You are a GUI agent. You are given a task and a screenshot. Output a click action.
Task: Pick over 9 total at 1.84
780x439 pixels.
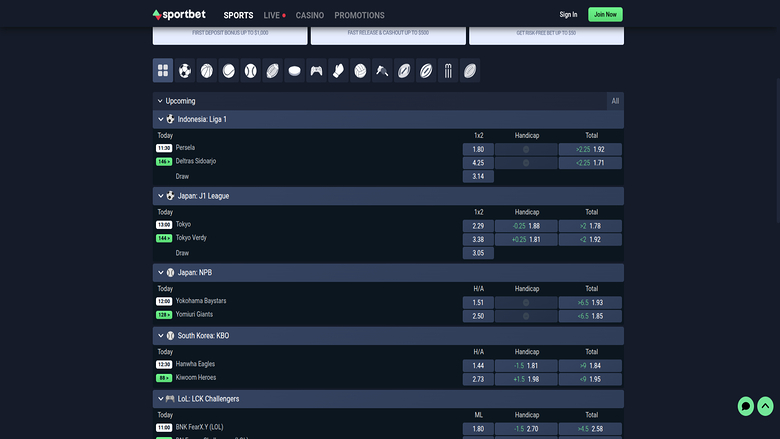[590, 365]
